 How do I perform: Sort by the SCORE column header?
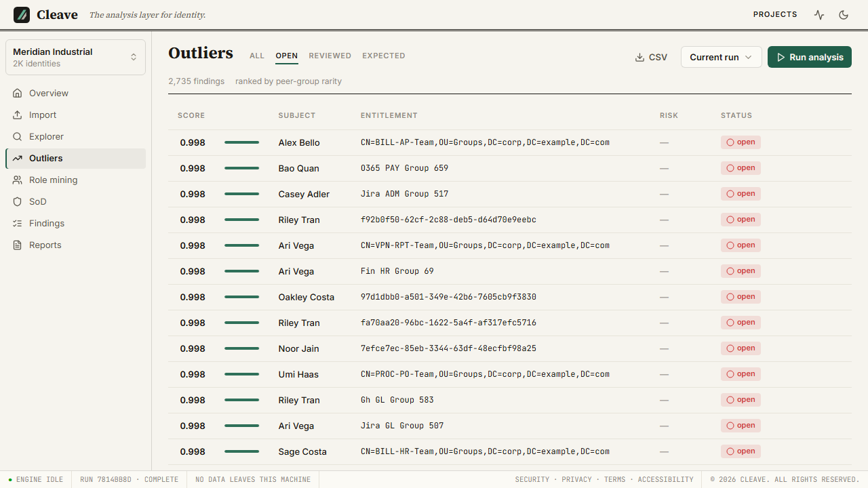pos(191,115)
